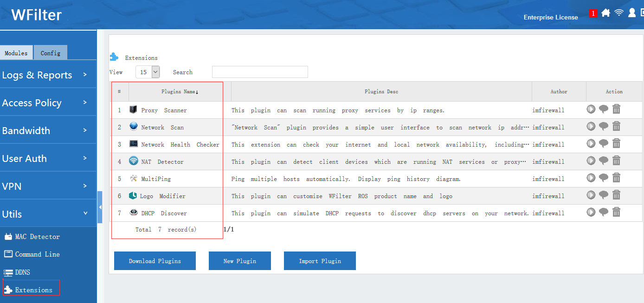
Task: Click the Wi-Fi status icon in header
Action: [x=618, y=13]
